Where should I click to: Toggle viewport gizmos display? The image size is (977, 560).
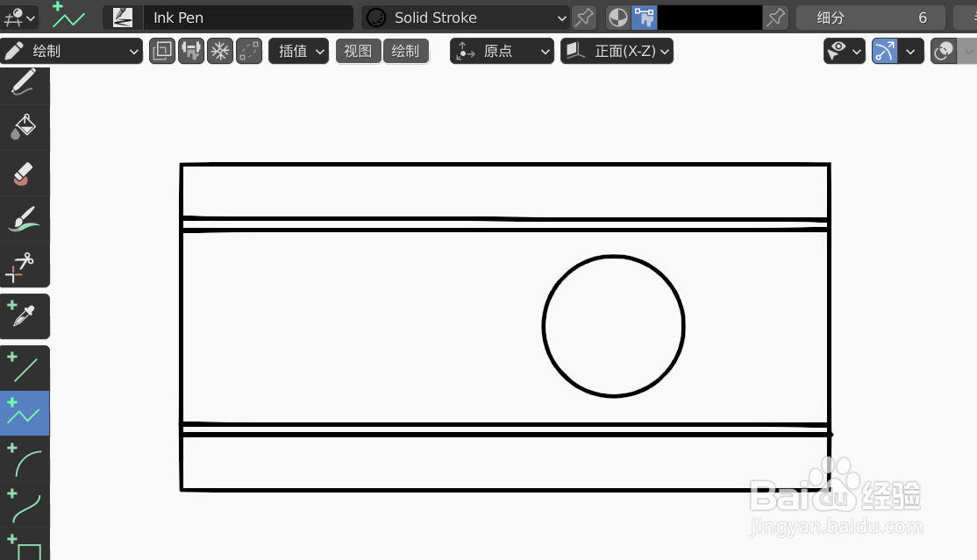point(884,51)
